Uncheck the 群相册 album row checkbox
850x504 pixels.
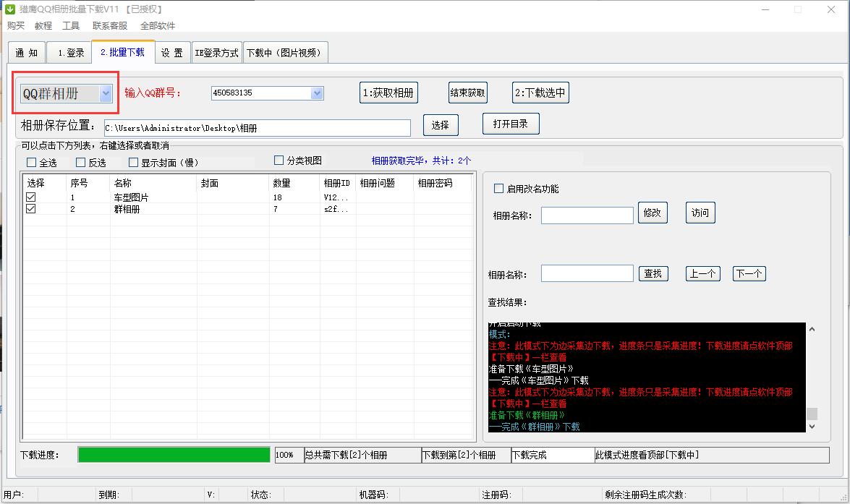point(31,209)
